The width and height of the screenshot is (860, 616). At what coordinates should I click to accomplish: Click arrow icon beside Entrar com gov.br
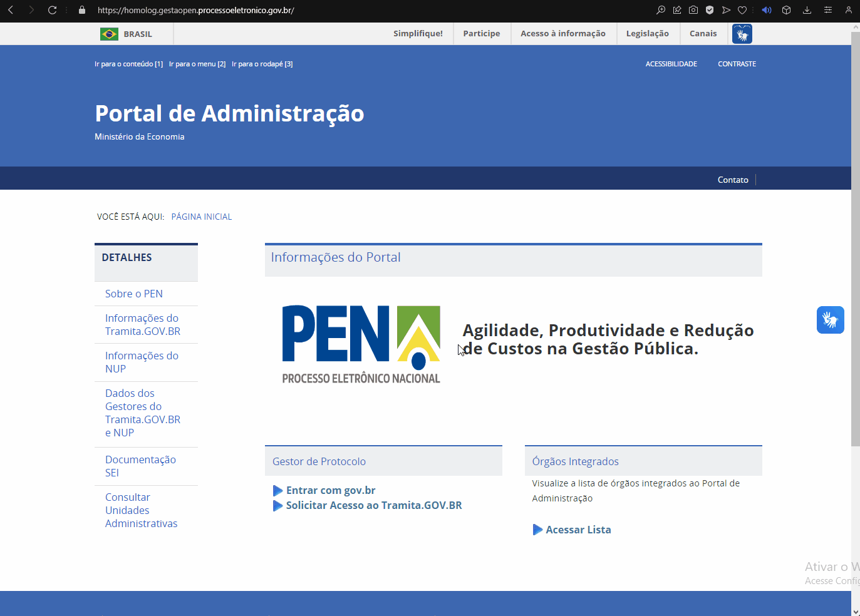tap(278, 491)
